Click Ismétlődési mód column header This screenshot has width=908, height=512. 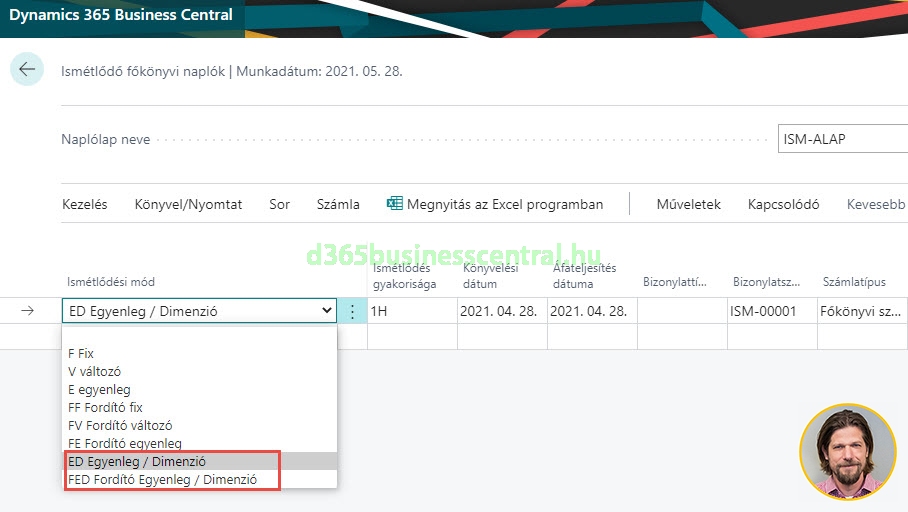[x=111, y=282]
